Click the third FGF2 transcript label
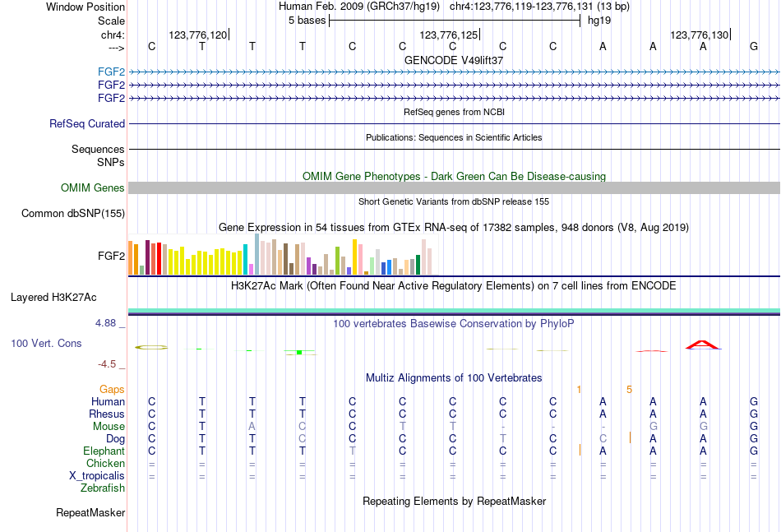 (111, 98)
